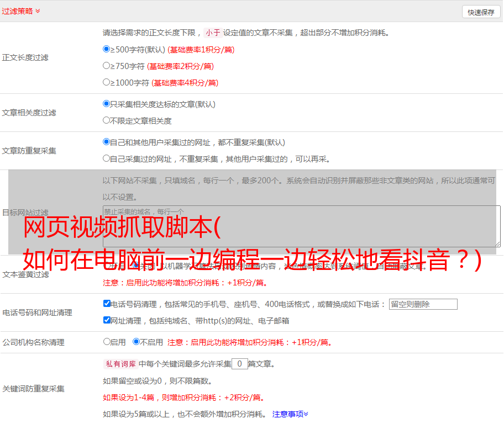Select 不启用 for 公司机构名称清理
The image size is (504, 424).
pos(136,342)
